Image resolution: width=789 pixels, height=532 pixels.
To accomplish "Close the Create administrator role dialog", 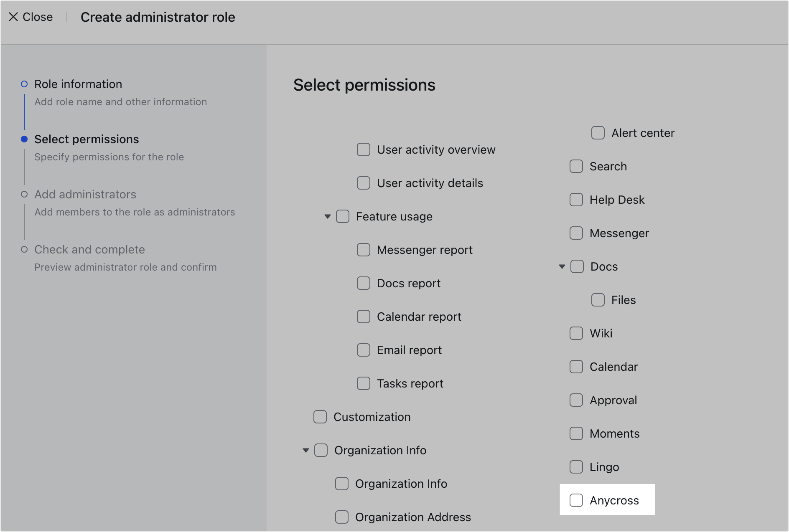I will coord(30,17).
